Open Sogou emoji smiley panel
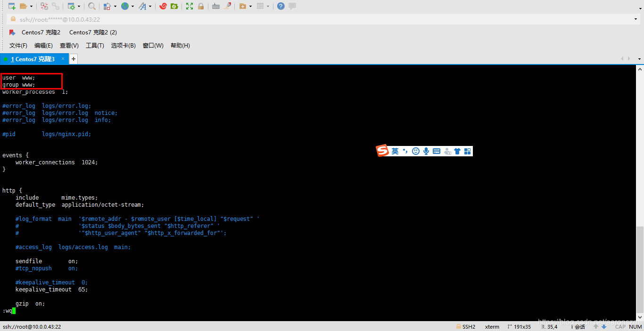This screenshot has width=644, height=331. pyautogui.click(x=416, y=151)
